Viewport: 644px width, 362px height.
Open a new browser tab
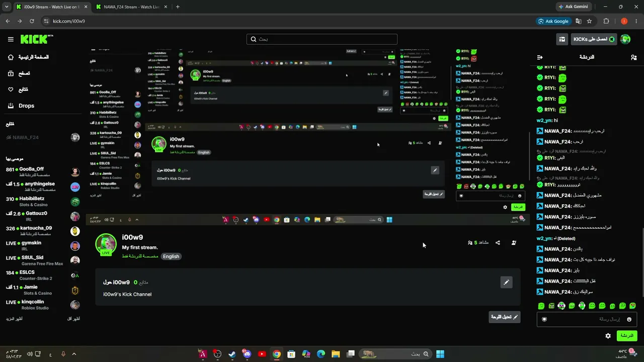pos(178,7)
